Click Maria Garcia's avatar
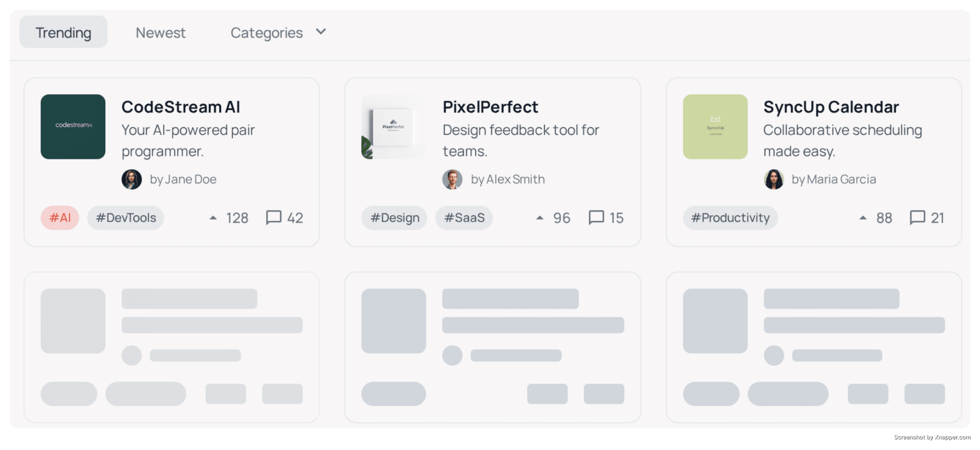 point(774,179)
